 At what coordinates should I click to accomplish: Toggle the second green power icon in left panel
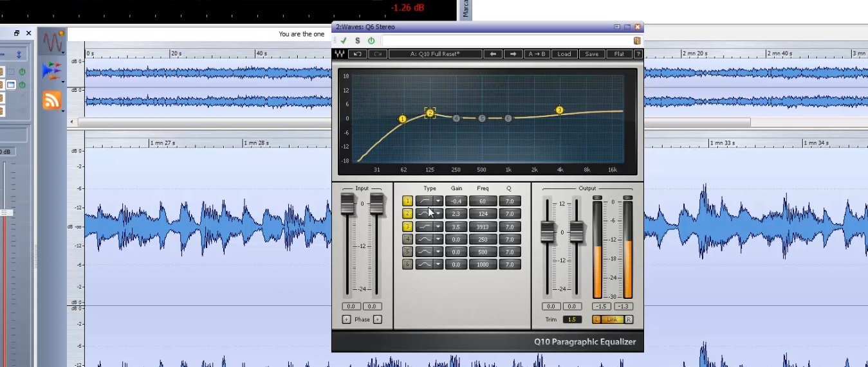(x=22, y=85)
